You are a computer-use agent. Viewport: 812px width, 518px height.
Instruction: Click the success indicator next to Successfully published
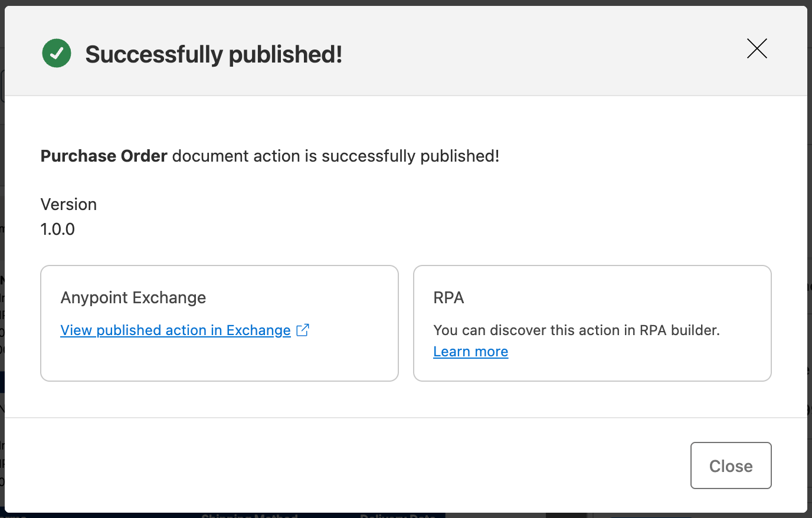[x=56, y=53]
